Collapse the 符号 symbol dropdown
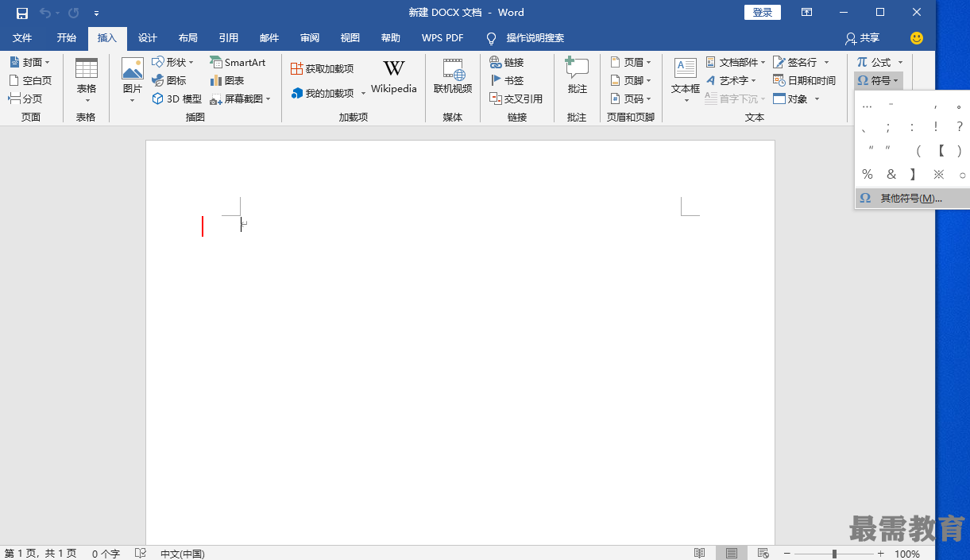This screenshot has height=560, width=970. pos(878,80)
